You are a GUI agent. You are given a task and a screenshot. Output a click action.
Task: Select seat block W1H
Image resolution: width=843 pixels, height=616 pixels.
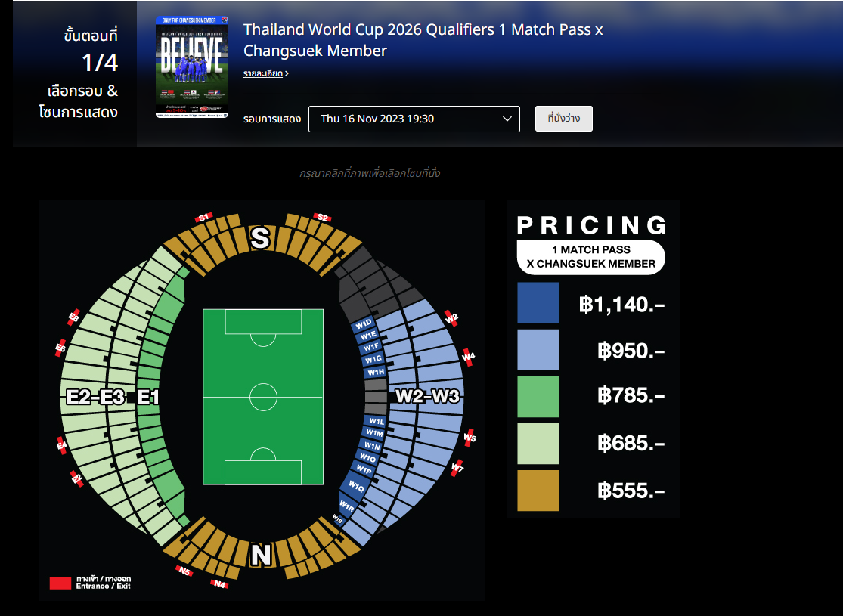pos(376,372)
